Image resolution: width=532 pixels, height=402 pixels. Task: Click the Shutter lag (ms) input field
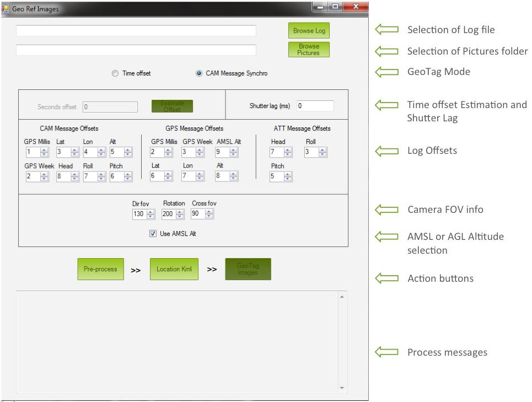pyautogui.click(x=315, y=106)
